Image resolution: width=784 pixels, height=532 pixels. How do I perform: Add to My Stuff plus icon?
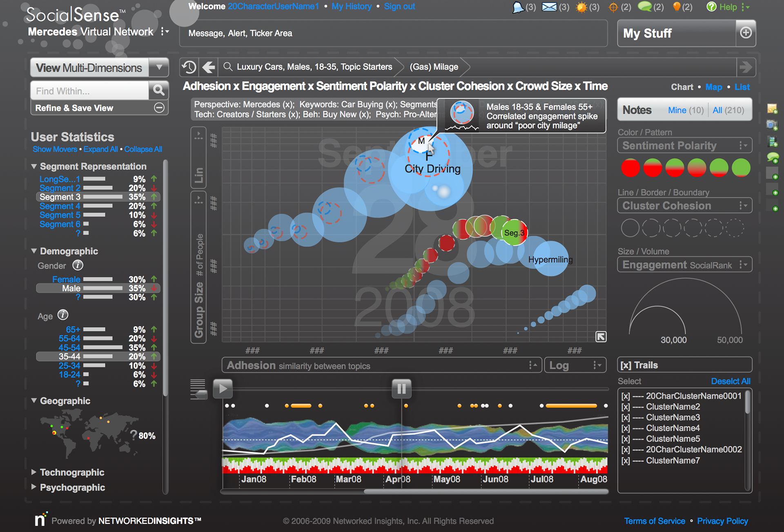click(x=746, y=33)
